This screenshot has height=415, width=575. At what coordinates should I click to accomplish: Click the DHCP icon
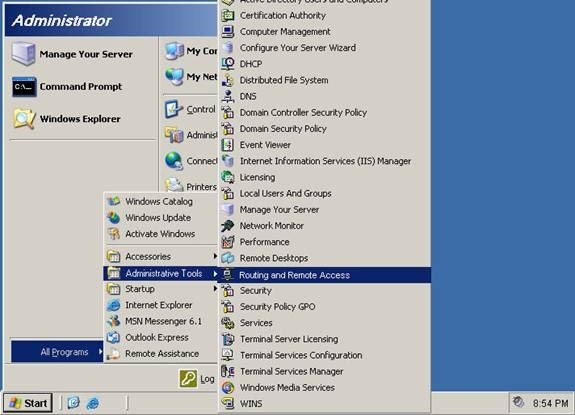(x=228, y=64)
